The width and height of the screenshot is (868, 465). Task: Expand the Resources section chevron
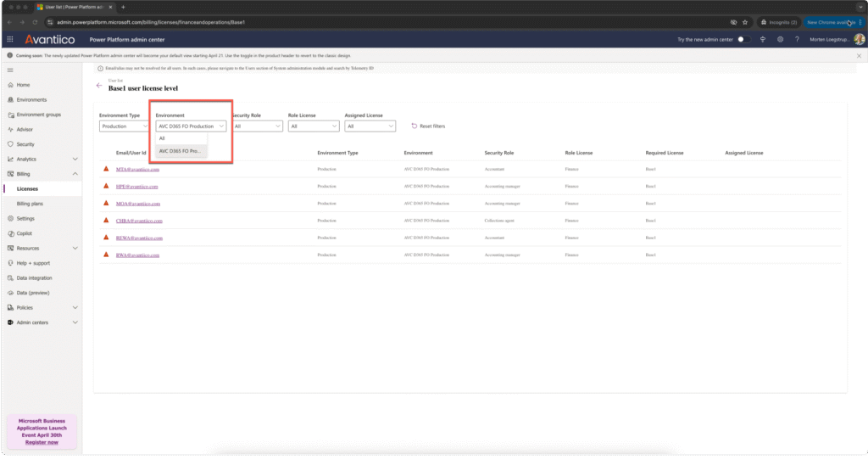[75, 249]
